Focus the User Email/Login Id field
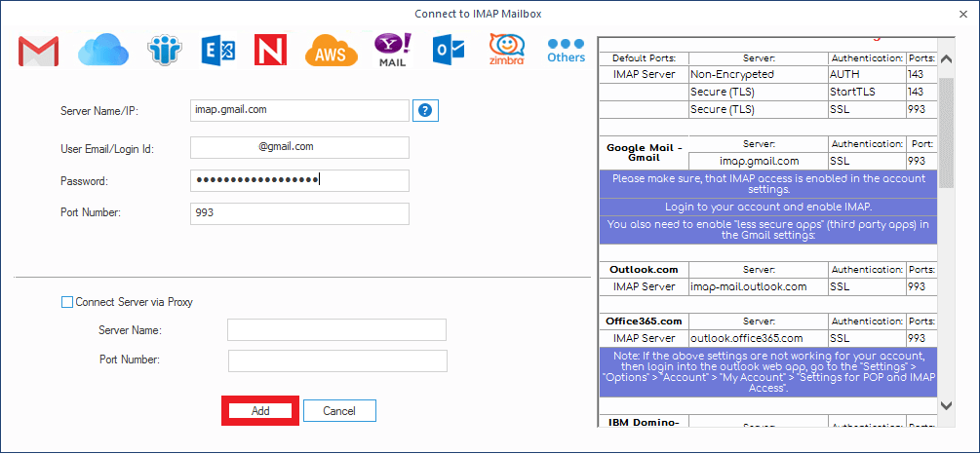980x454 pixels. pyautogui.click(x=300, y=147)
